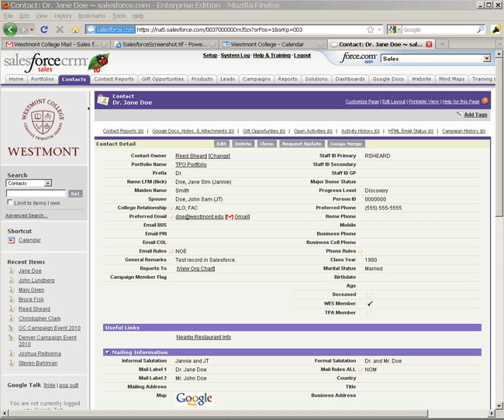Click the bookmark star in address bar

370,29
